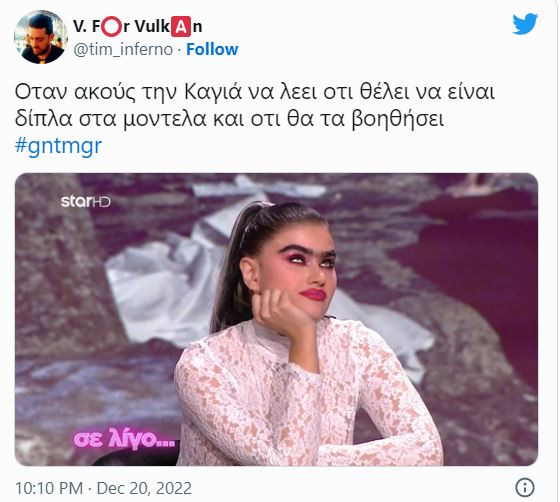This screenshot has height=502, width=560.
Task: Open the @tim_inferno handle
Action: [123, 49]
